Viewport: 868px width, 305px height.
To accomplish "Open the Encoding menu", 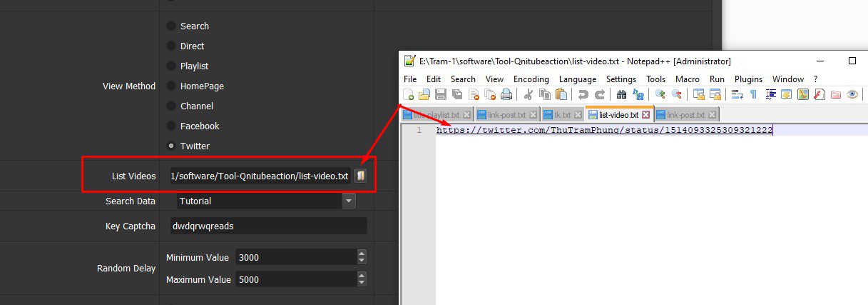I will pyautogui.click(x=531, y=79).
